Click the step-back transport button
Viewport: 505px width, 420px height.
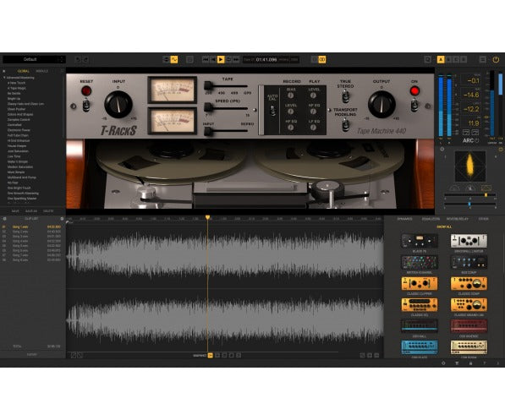click(213, 59)
